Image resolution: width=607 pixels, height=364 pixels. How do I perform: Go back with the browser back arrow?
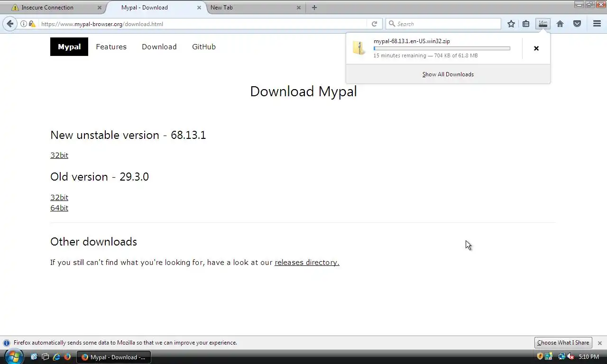point(10,24)
